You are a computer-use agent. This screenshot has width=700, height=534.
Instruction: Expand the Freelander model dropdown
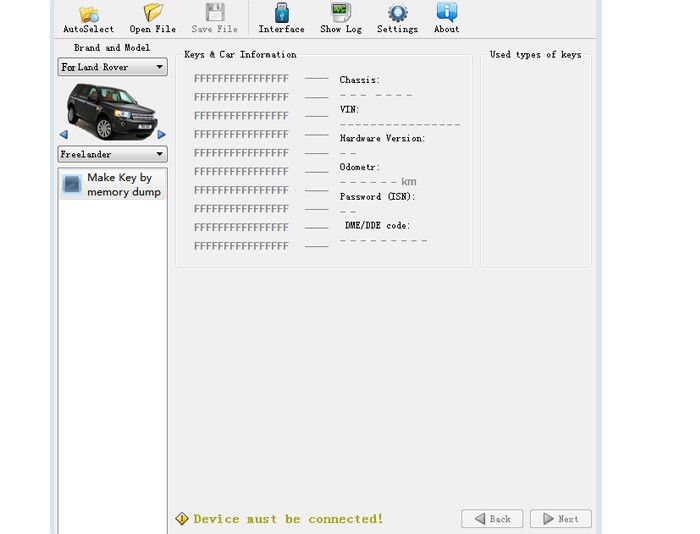coord(112,154)
